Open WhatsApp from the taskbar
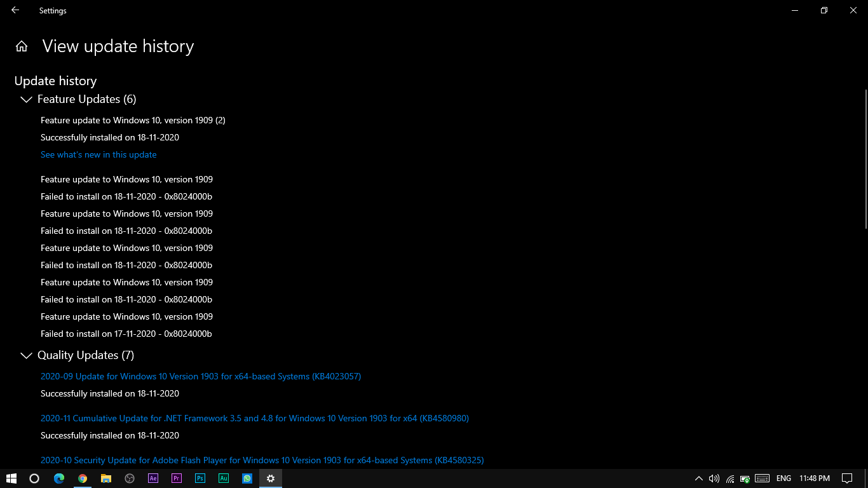 (x=247, y=478)
